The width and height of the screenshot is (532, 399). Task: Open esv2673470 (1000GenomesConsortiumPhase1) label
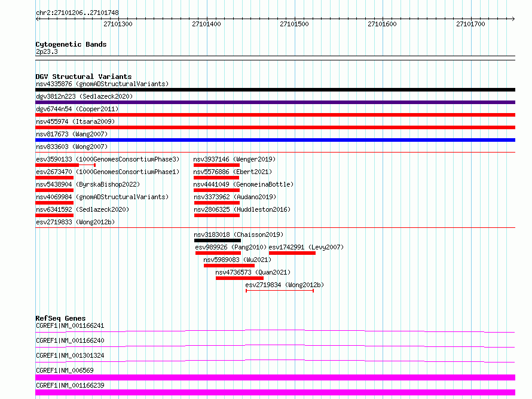click(108, 172)
